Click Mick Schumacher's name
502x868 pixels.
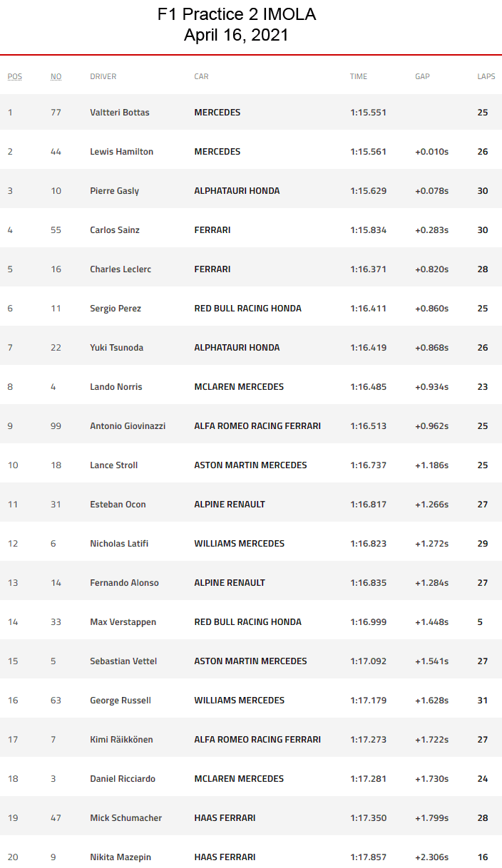[125, 818]
